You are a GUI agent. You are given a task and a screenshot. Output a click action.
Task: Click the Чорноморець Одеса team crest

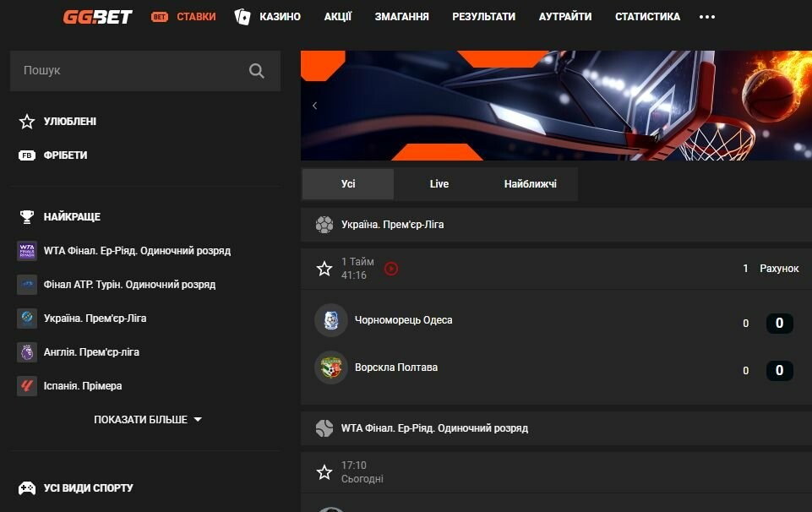[x=331, y=320]
